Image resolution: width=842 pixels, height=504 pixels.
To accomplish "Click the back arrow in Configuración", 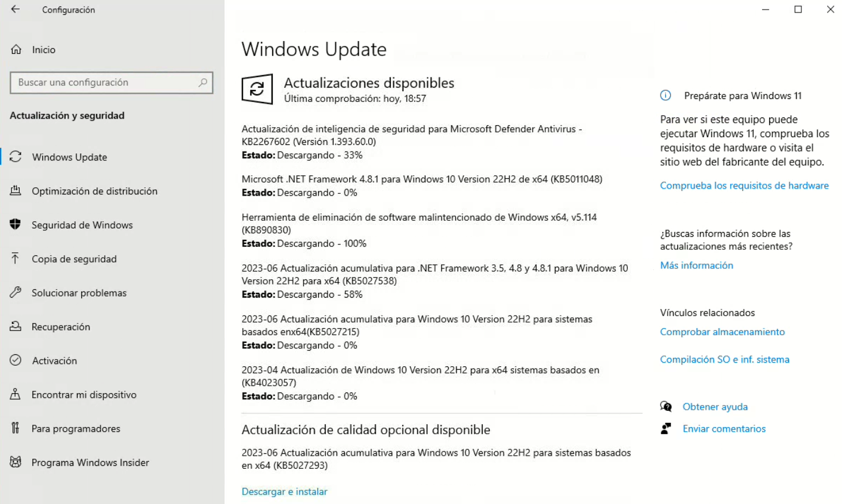I will click(16, 10).
